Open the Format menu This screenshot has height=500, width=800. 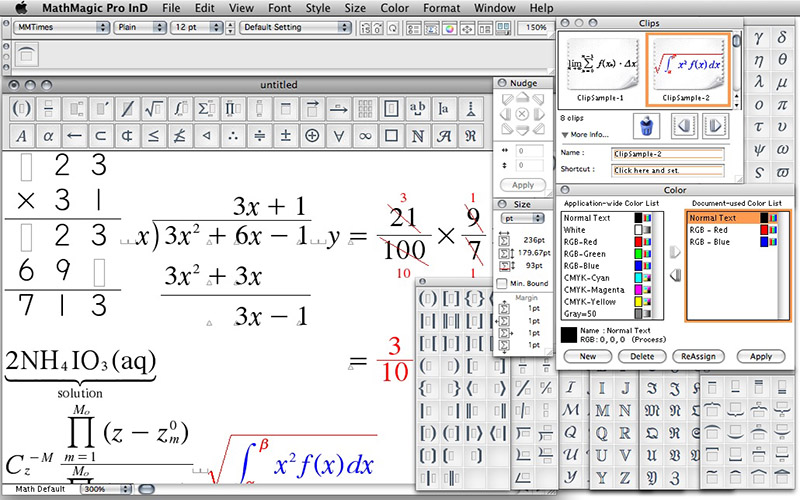click(441, 8)
